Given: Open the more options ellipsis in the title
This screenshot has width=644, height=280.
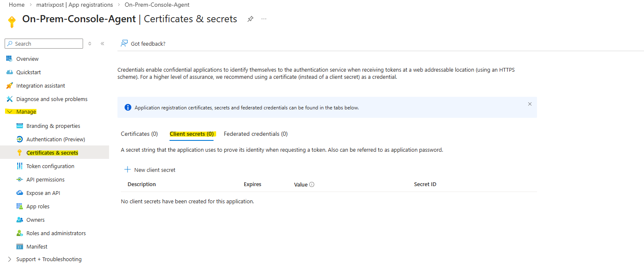Looking at the screenshot, I should point(264,19).
